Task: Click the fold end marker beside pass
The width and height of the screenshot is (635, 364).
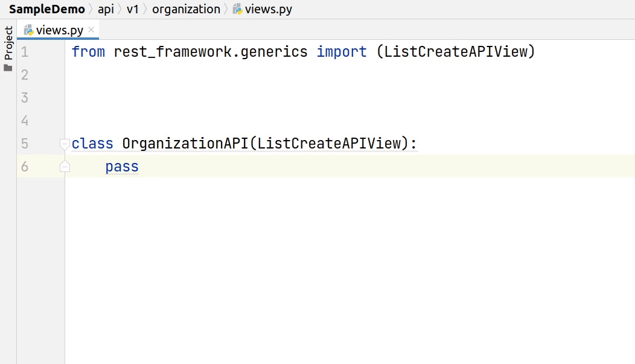Action: click(65, 167)
